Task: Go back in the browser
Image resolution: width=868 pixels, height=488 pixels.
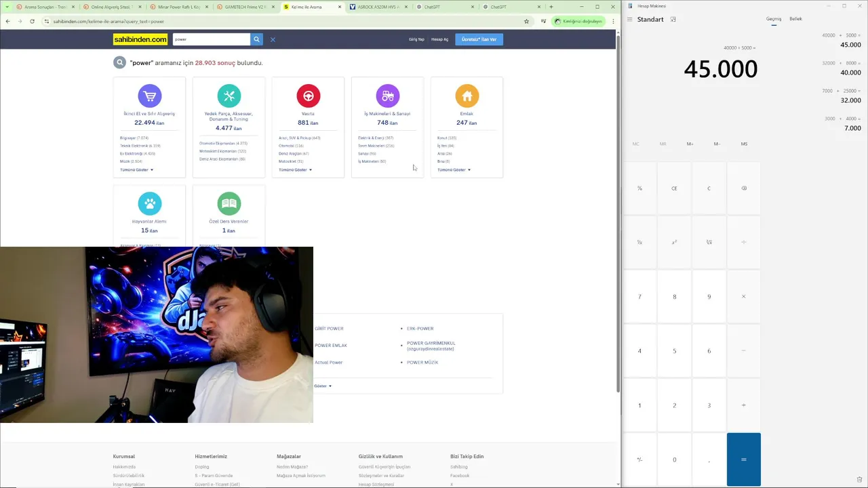Action: pos(7,21)
